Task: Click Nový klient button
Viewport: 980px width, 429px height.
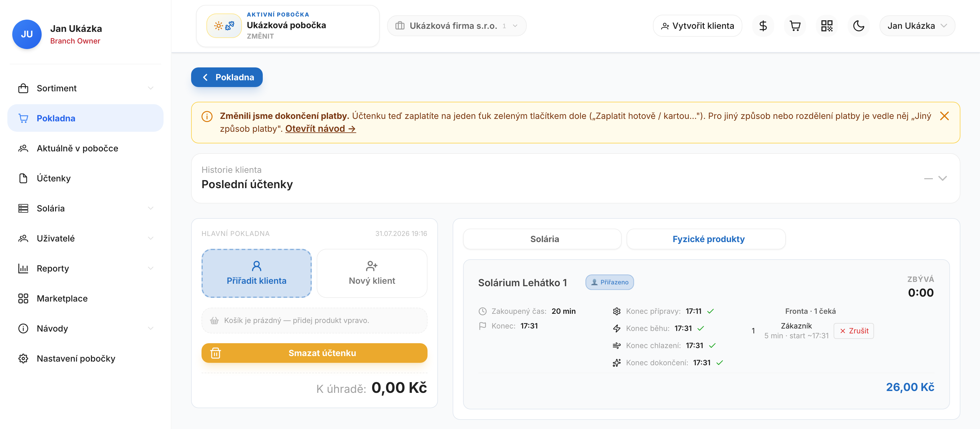Action: [372, 273]
